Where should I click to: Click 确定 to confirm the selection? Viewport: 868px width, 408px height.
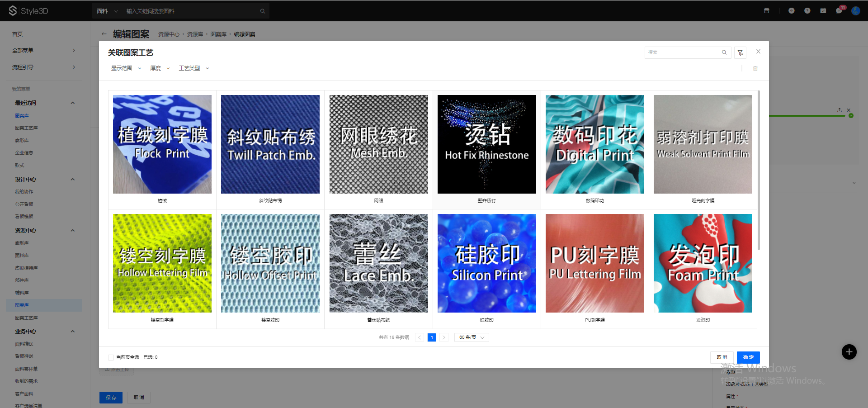748,357
